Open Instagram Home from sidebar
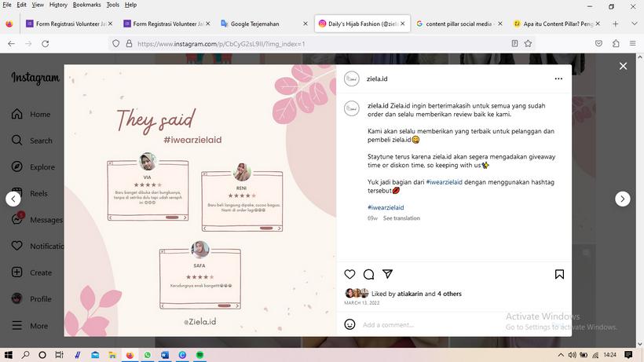 click(x=31, y=114)
